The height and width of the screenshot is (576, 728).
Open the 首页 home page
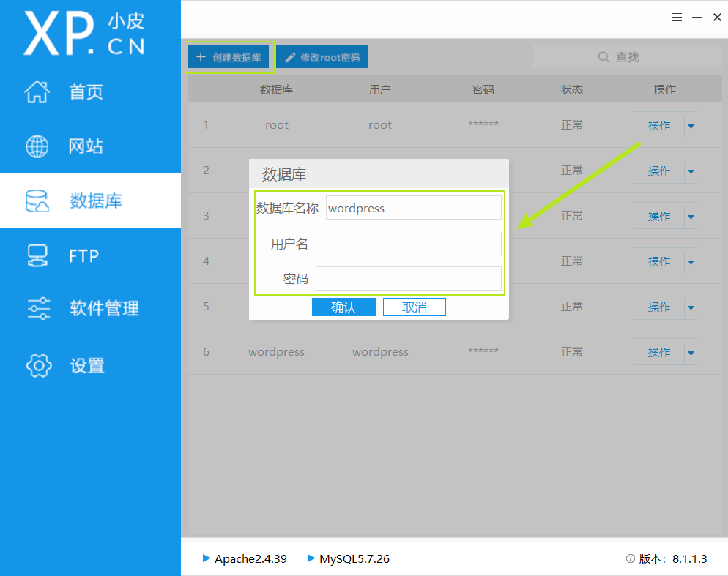tap(86, 91)
